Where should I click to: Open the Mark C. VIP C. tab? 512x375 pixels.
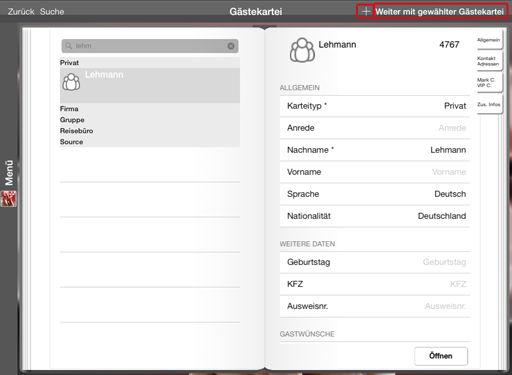pyautogui.click(x=489, y=83)
